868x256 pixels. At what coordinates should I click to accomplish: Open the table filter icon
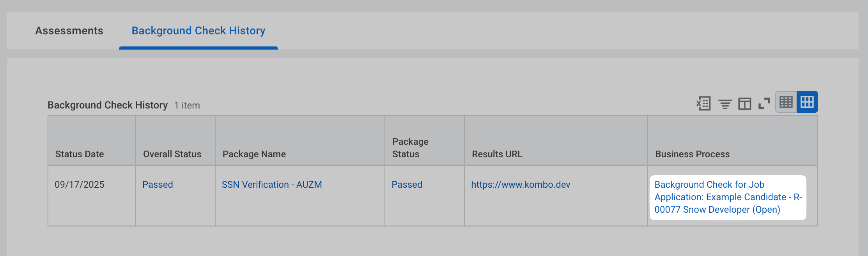point(725,104)
